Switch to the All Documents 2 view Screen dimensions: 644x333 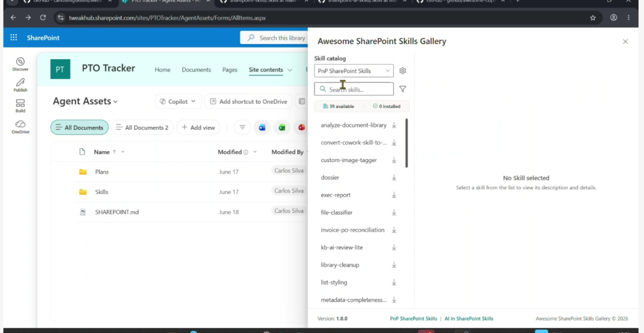[142, 128]
